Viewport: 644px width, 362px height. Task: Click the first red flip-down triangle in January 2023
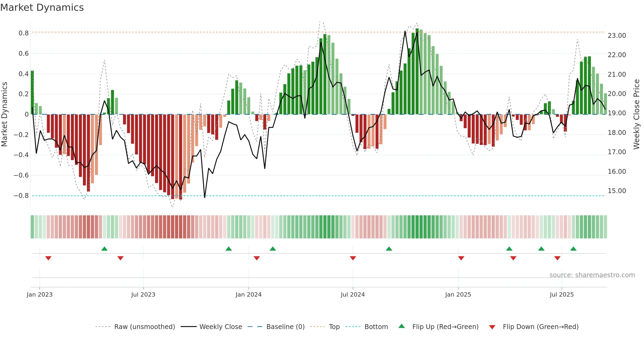48,258
